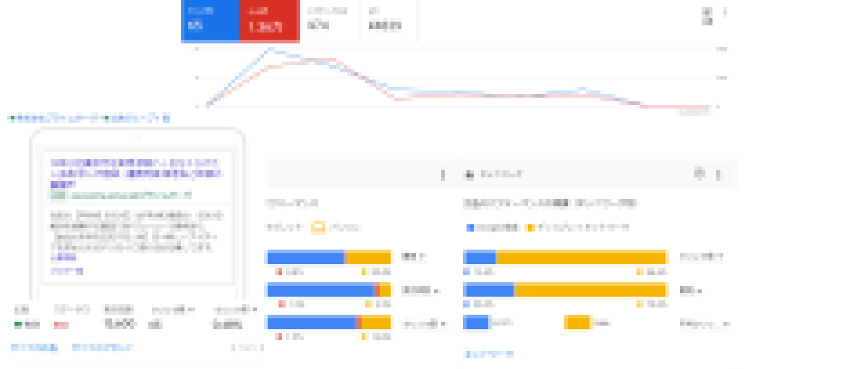Click yellow segment of first right bar
The image size is (868, 369).
(x=581, y=257)
